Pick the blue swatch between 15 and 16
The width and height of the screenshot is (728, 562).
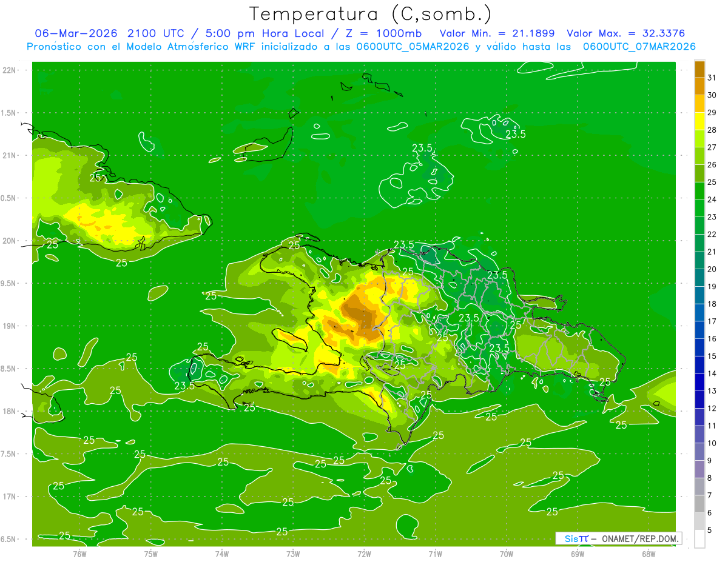pyautogui.click(x=699, y=347)
